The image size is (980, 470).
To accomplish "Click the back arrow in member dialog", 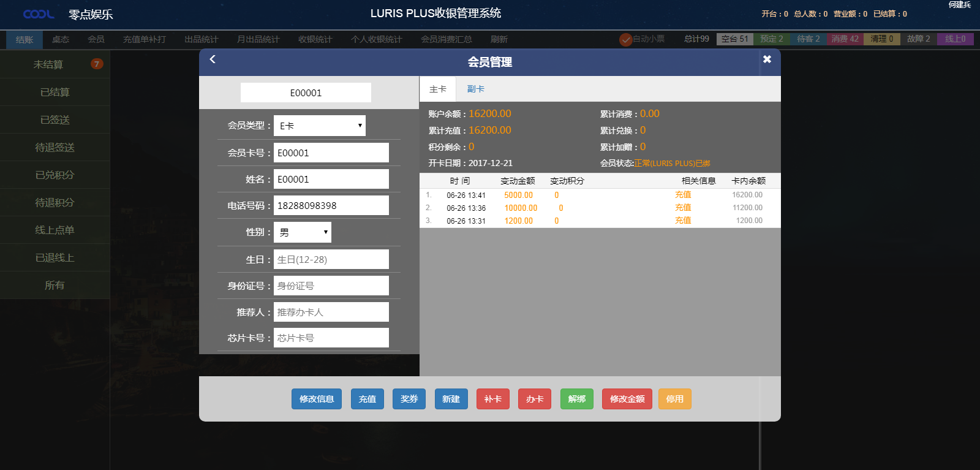I will click(213, 59).
